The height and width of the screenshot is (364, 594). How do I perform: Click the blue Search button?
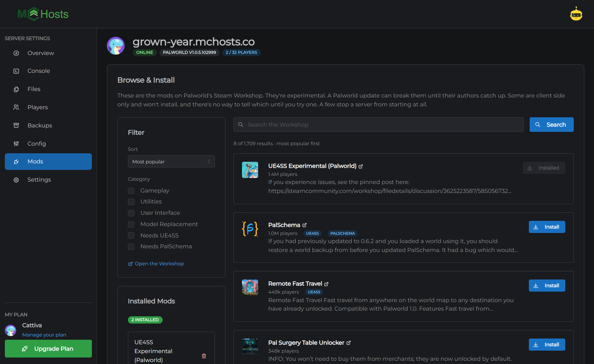pyautogui.click(x=552, y=125)
